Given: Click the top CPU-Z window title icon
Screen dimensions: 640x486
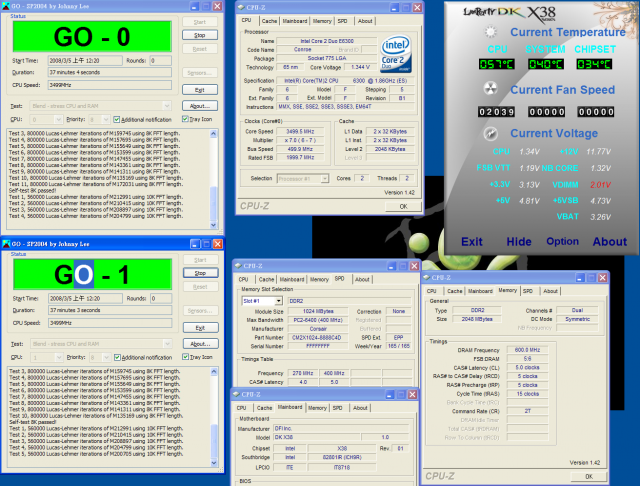Looking at the screenshot, I should [241, 7].
